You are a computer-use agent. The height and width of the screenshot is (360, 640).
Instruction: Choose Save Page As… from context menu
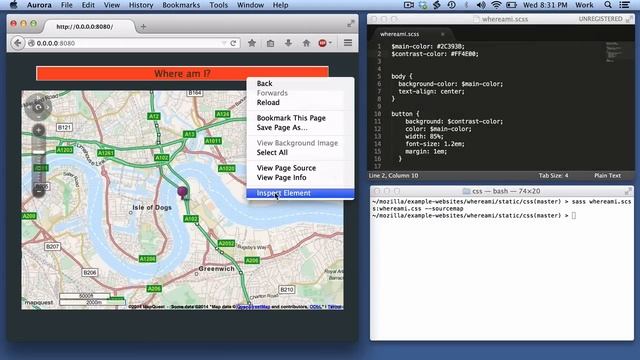click(x=300, y=127)
